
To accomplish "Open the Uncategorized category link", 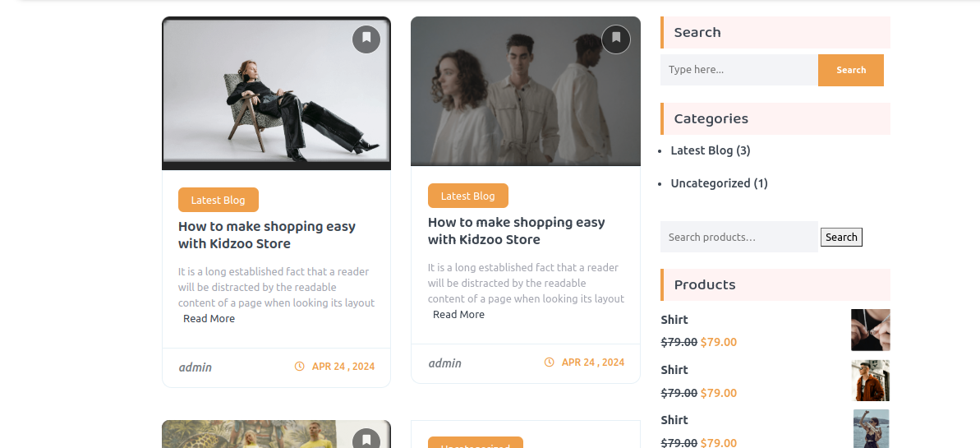I will (x=710, y=183).
